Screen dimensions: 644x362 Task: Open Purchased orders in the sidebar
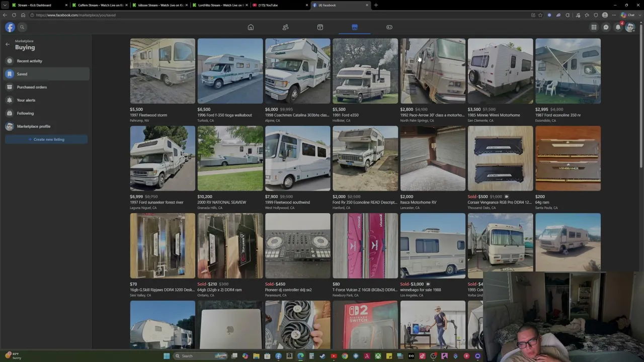(46, 87)
